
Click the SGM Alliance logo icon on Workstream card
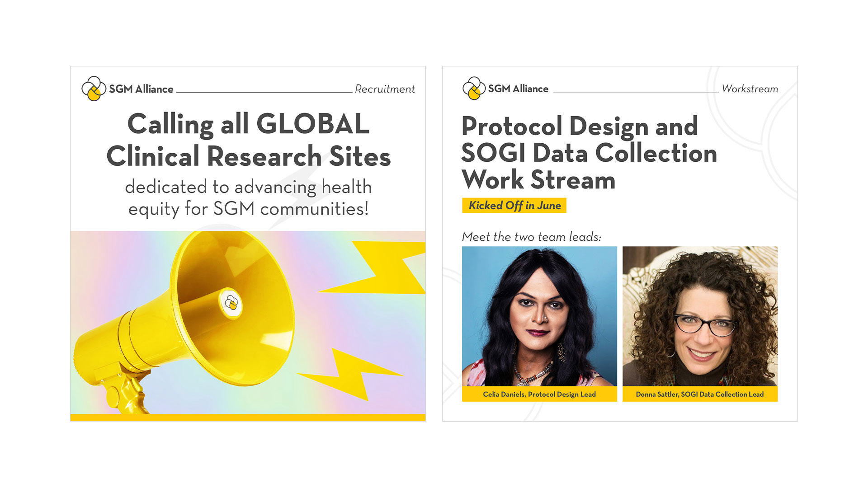[474, 88]
